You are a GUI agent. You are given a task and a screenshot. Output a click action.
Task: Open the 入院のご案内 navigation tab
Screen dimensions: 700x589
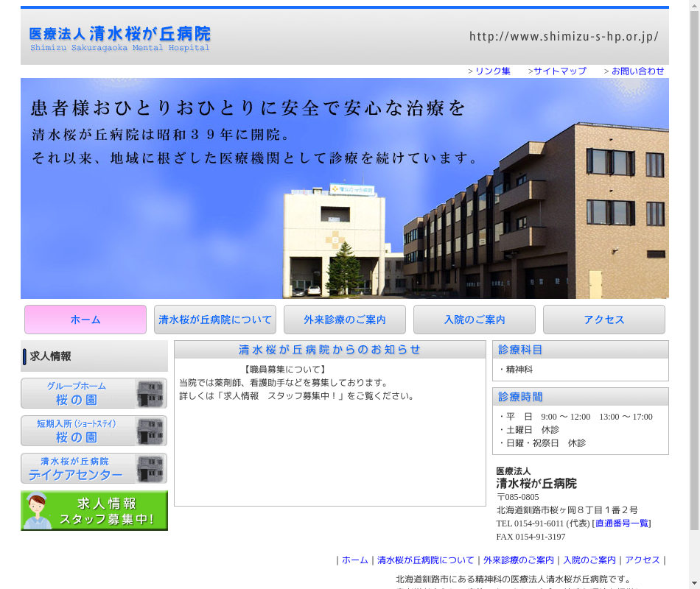(x=475, y=320)
